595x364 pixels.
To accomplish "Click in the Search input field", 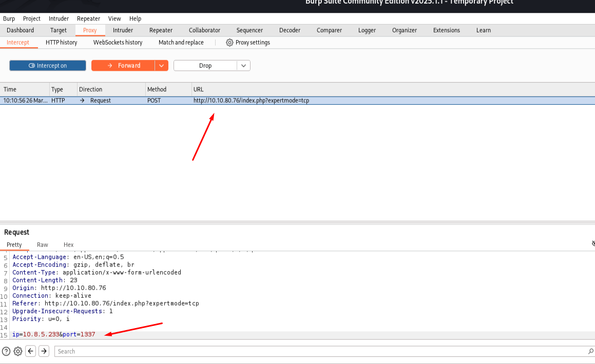I will [x=324, y=352].
